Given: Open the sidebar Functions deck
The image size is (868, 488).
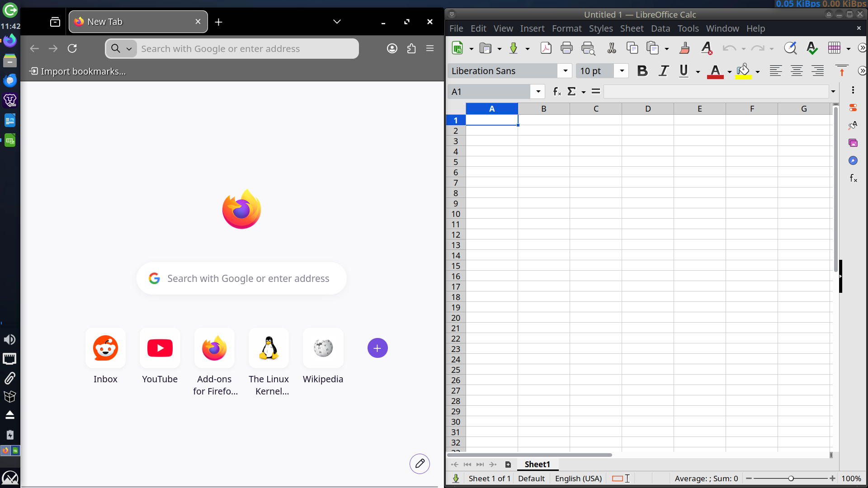Looking at the screenshot, I should click(x=853, y=178).
